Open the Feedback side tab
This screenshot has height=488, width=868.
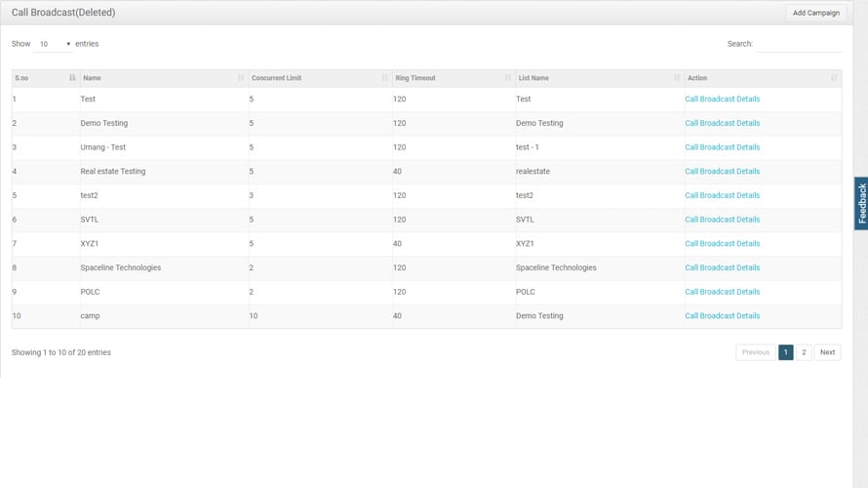(x=861, y=203)
